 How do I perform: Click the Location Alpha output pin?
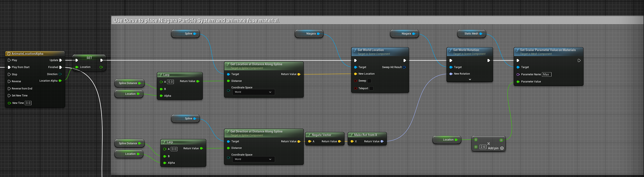pyautogui.click(x=60, y=81)
